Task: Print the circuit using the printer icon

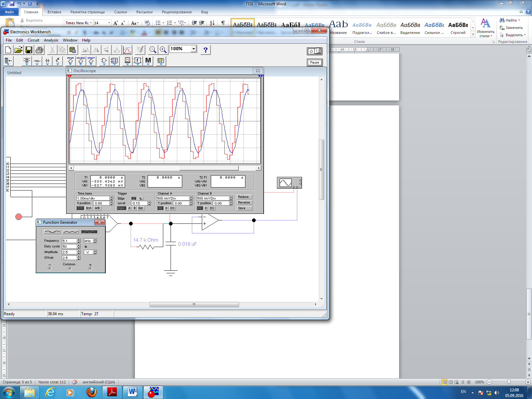Action: (39, 50)
